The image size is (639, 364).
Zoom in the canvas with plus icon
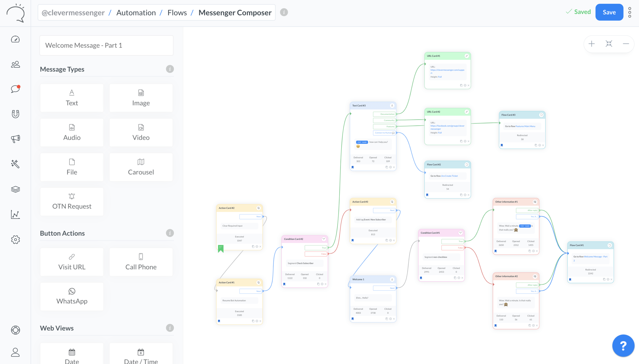pos(591,44)
